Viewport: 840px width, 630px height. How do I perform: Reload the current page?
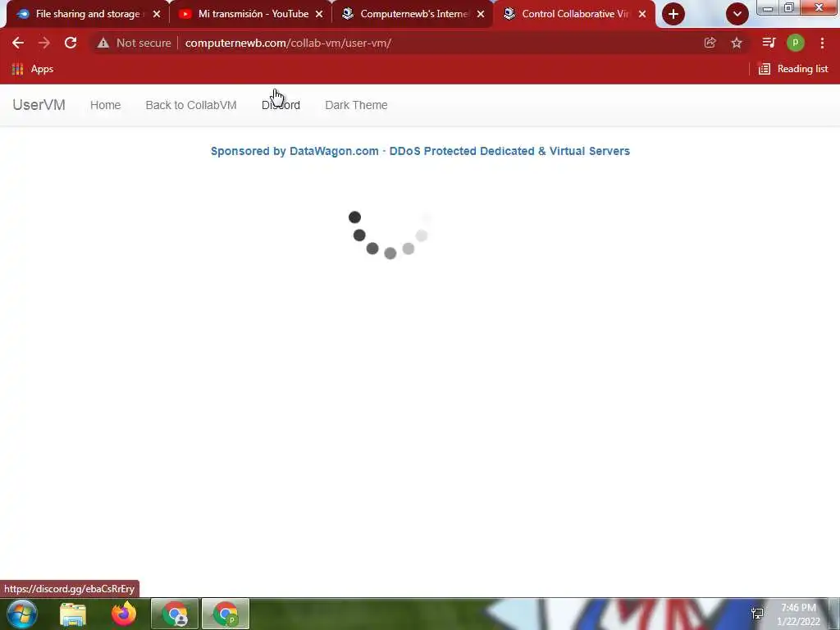point(71,43)
